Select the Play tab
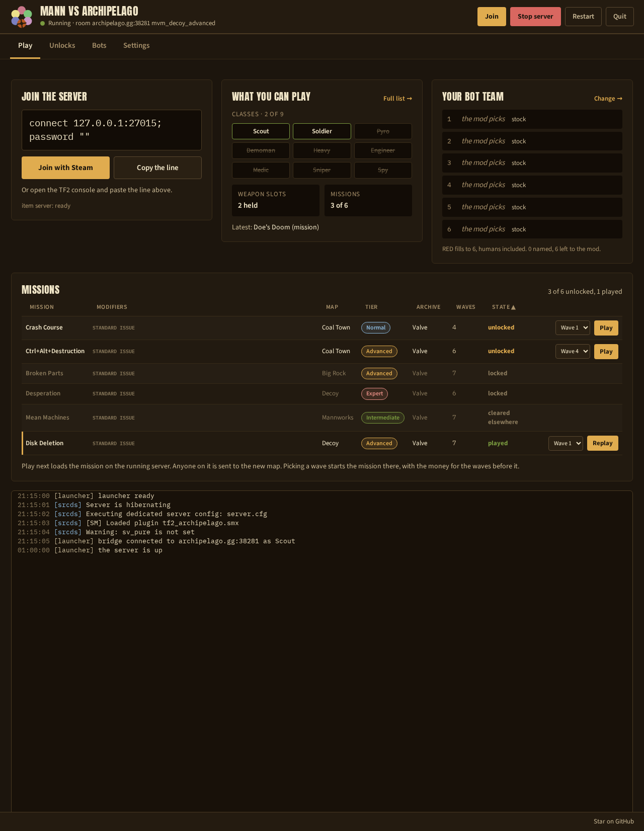This screenshot has width=644, height=831. (25, 45)
